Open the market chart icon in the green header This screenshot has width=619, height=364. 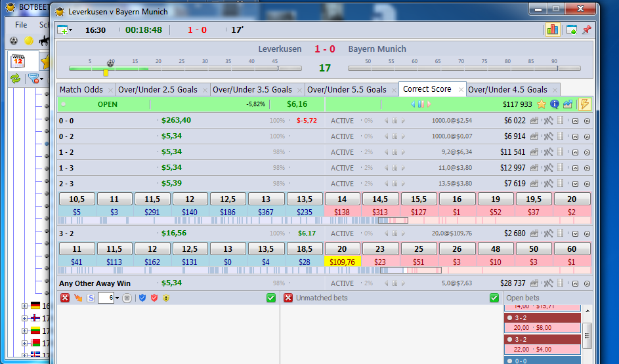coord(568,104)
